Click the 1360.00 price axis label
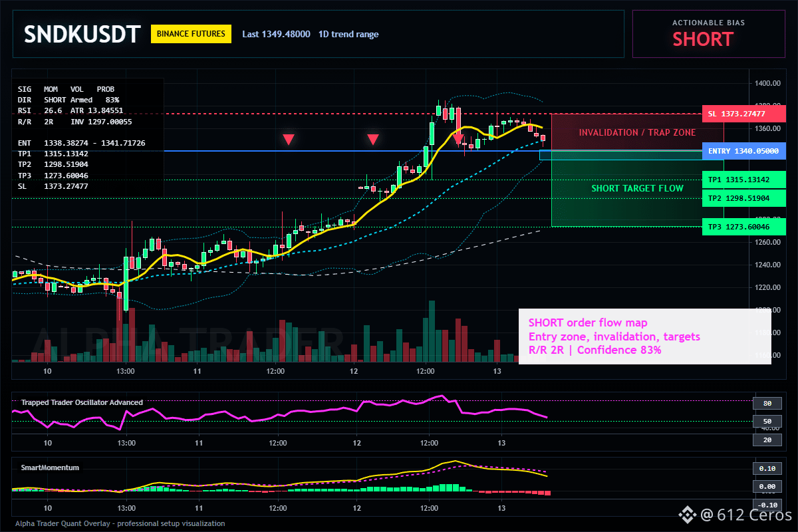Image resolution: width=798 pixels, height=532 pixels. pos(766,128)
